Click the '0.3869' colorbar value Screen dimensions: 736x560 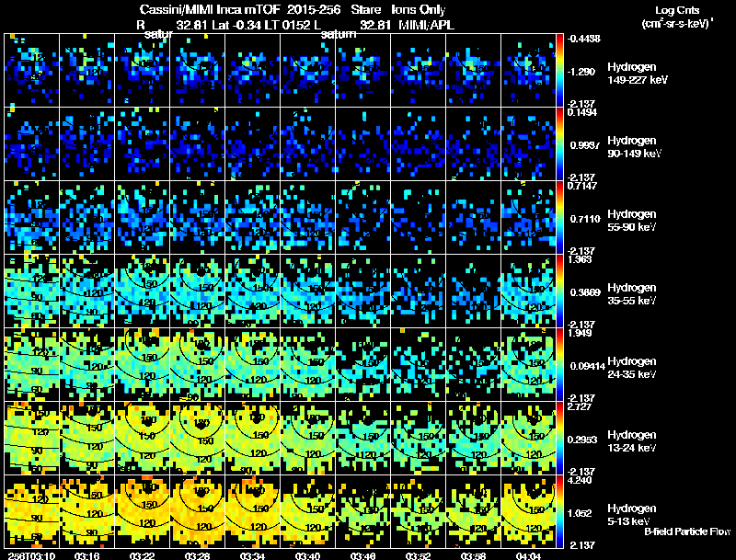pyautogui.click(x=585, y=292)
